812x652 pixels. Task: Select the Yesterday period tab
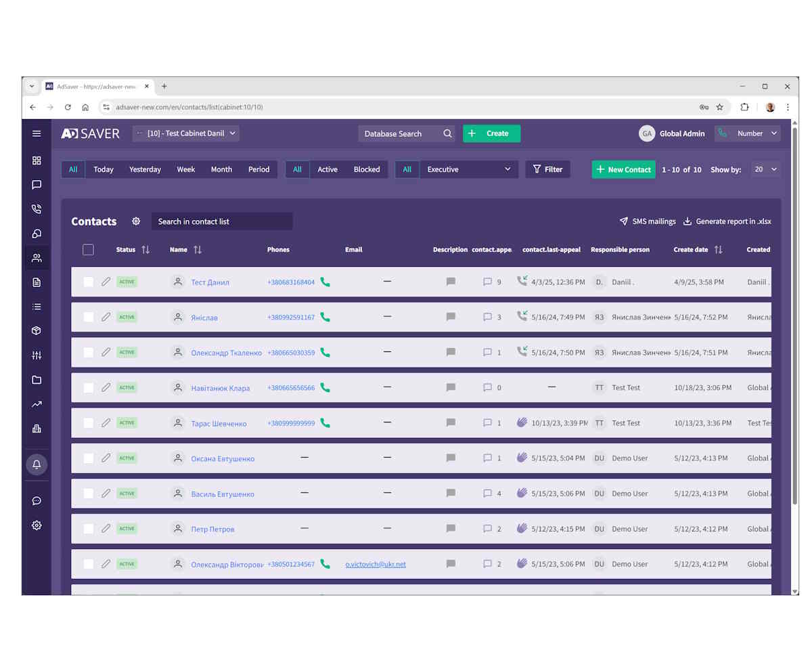145,169
